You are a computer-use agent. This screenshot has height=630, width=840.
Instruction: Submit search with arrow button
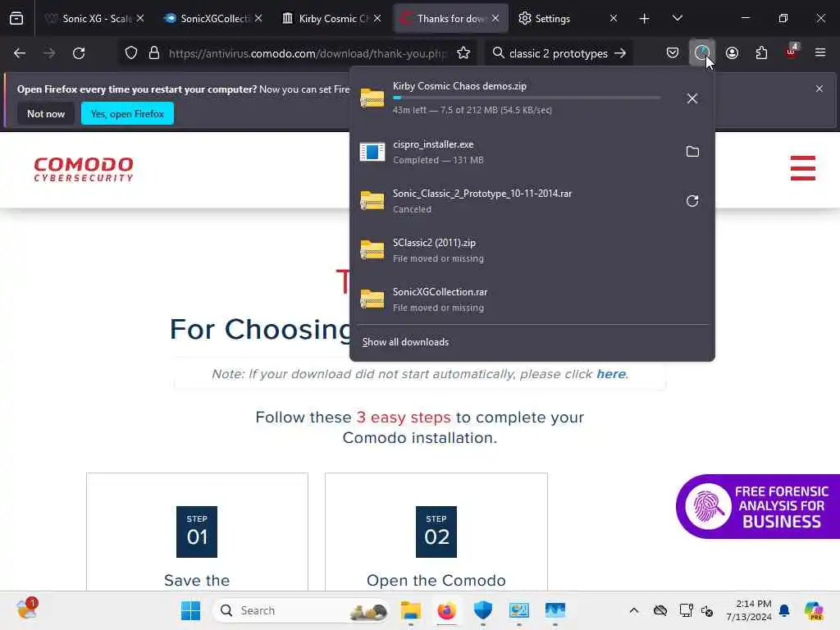click(x=620, y=53)
